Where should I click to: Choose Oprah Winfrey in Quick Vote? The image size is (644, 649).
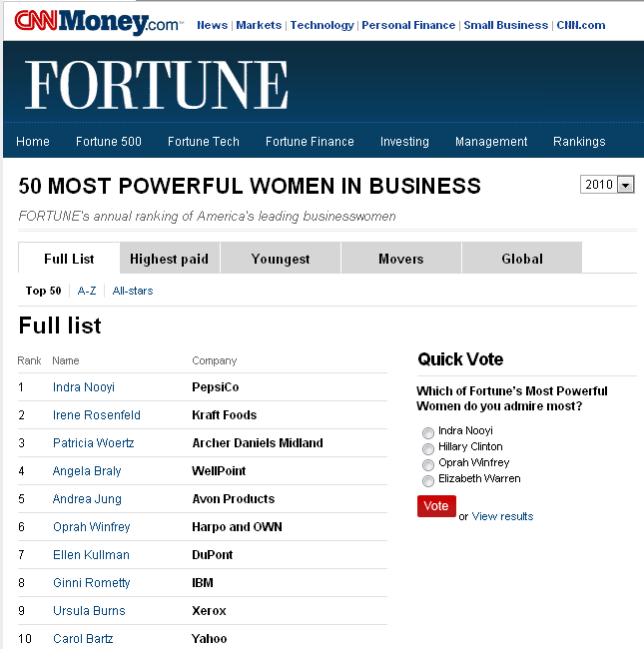[428, 465]
